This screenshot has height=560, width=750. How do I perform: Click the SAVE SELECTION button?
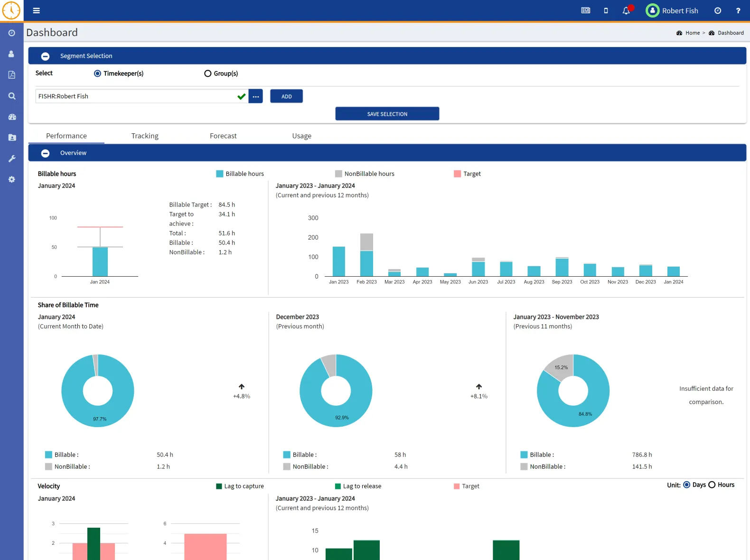point(387,114)
